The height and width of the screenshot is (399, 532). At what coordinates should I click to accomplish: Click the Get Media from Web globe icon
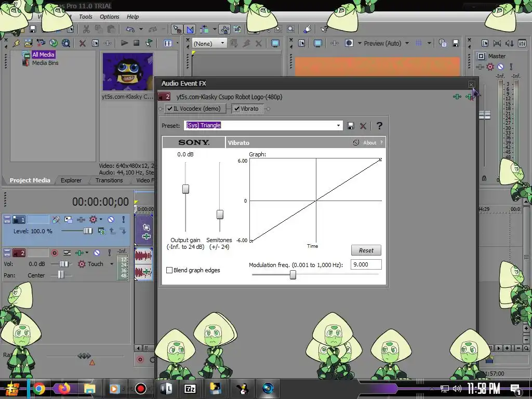coord(54,43)
